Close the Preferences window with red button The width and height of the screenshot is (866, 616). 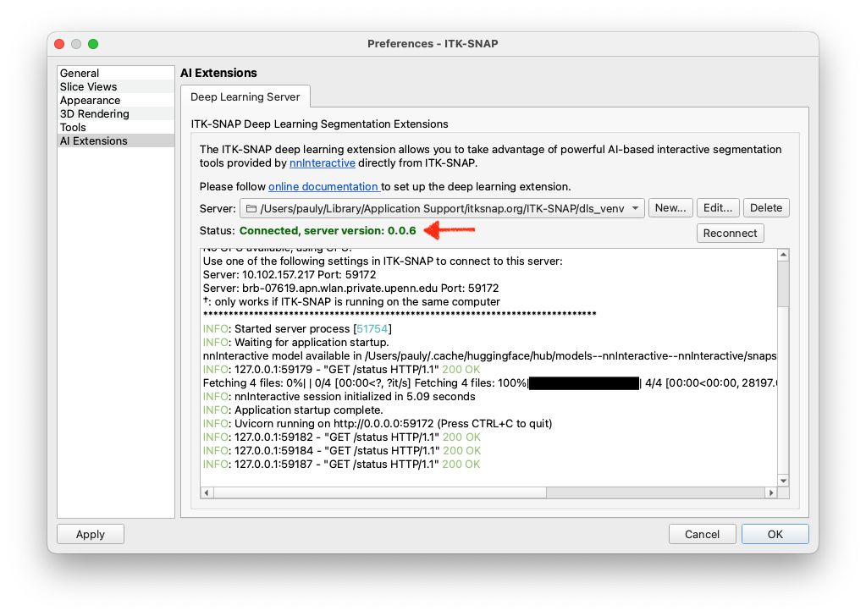click(x=59, y=44)
